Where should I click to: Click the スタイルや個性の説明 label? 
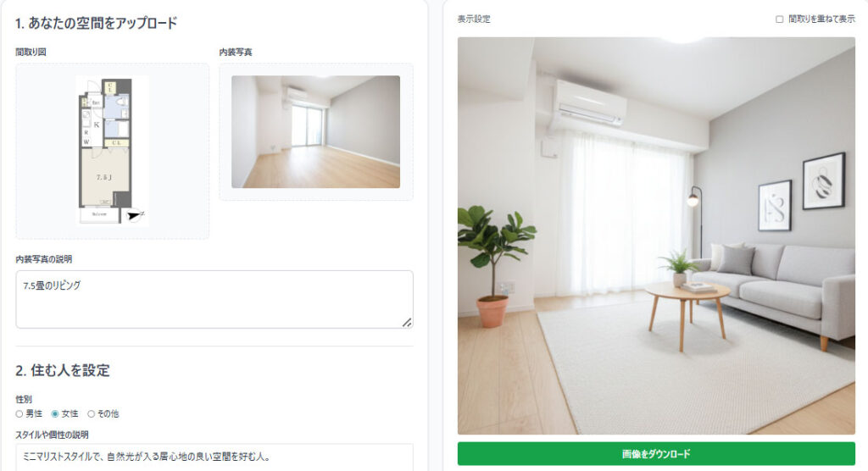(52, 435)
